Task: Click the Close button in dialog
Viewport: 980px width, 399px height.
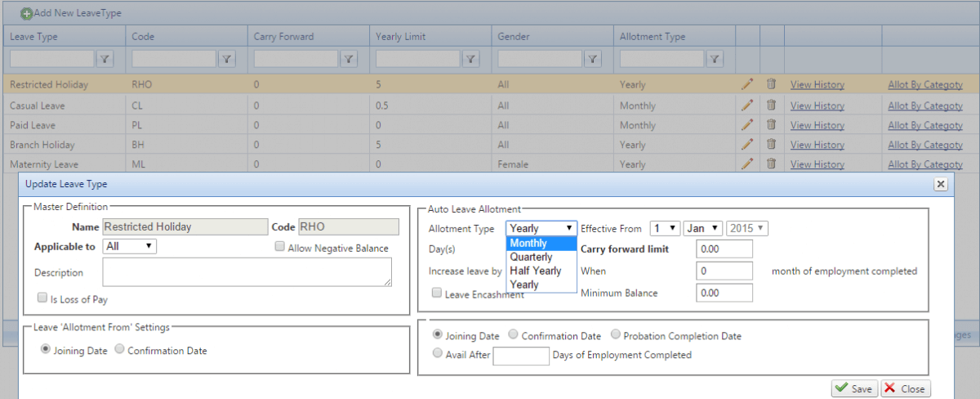Action: (x=906, y=388)
